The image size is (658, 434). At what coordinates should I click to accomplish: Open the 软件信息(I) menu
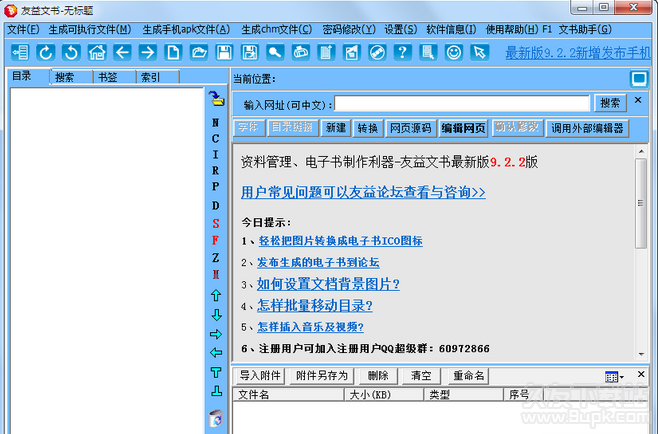(451, 29)
